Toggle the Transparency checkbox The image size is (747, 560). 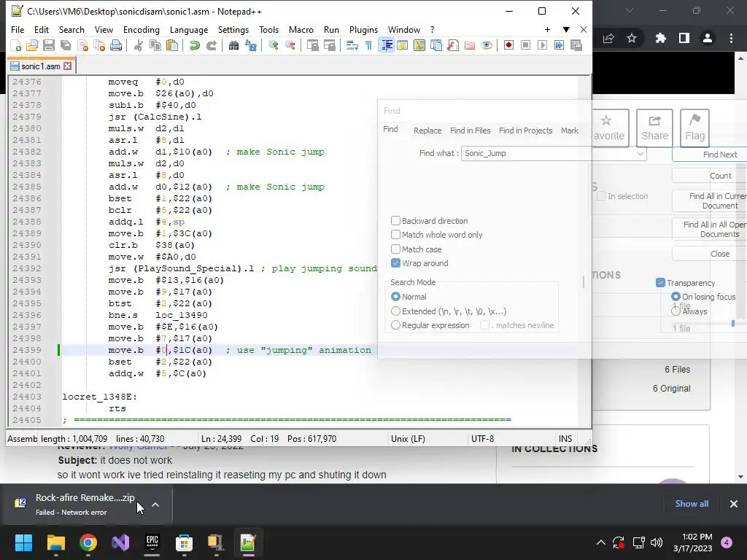660,283
